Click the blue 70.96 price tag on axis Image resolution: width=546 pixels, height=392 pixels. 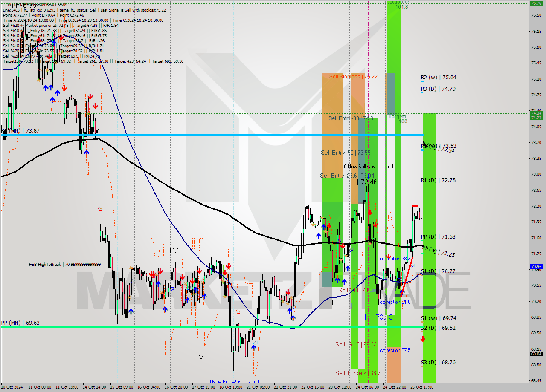pyautogui.click(x=536, y=267)
